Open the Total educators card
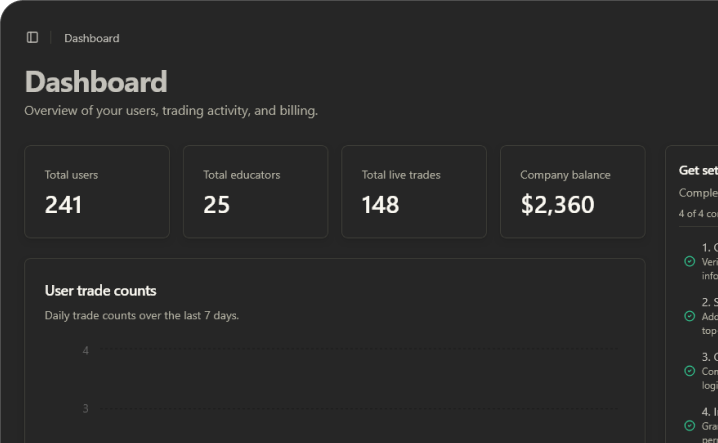The image size is (718, 443). tap(256, 191)
